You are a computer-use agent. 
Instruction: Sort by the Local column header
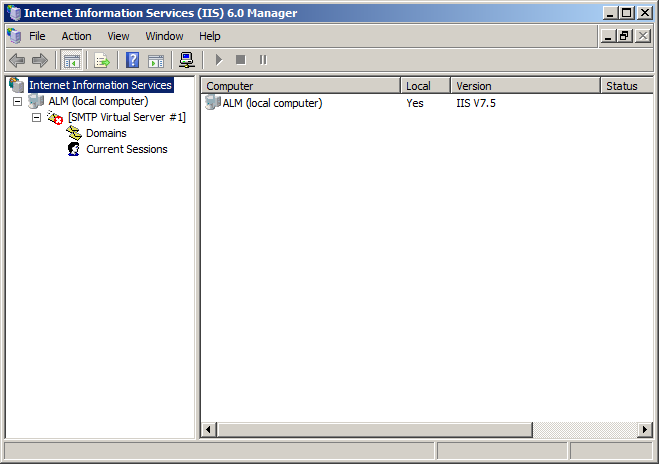point(425,86)
